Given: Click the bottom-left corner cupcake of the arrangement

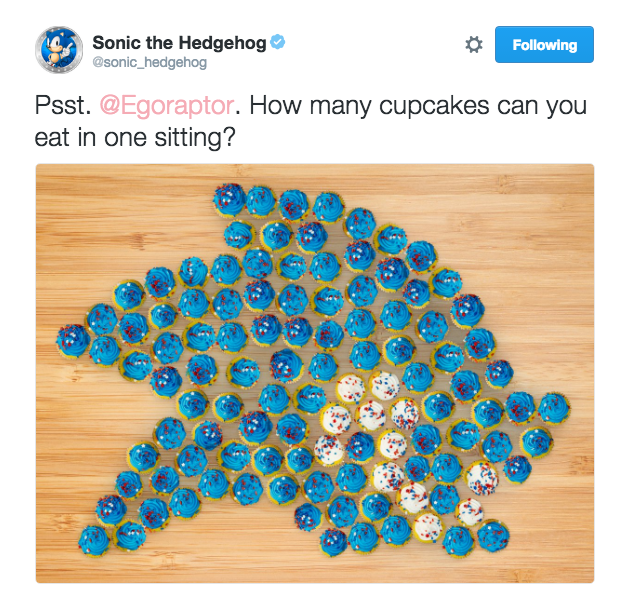Looking at the screenshot, I should click(94, 541).
